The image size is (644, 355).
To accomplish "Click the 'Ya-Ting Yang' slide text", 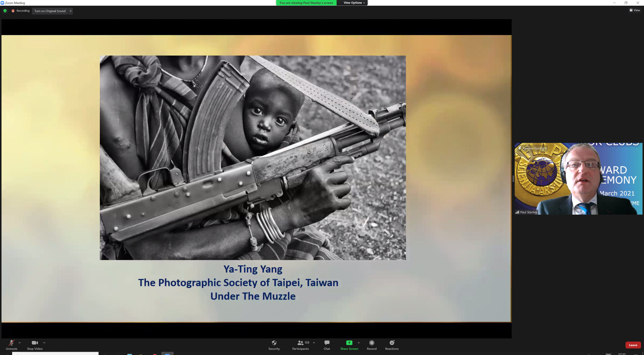I will pyautogui.click(x=253, y=269).
